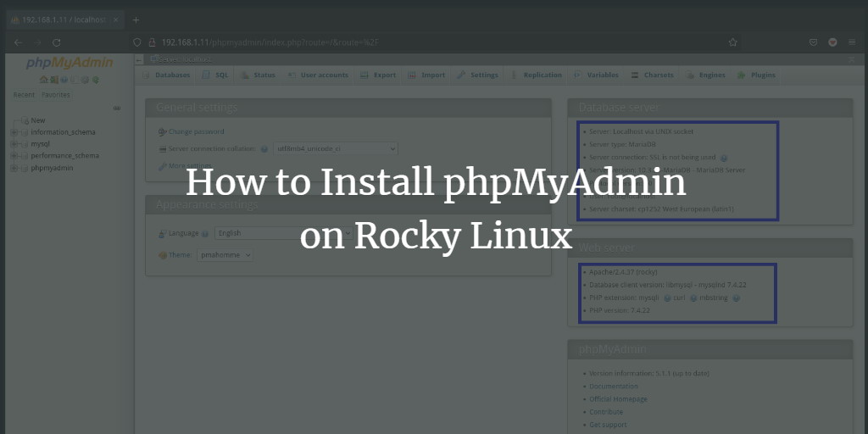Click the Get support link
868x434 pixels.
coord(608,426)
